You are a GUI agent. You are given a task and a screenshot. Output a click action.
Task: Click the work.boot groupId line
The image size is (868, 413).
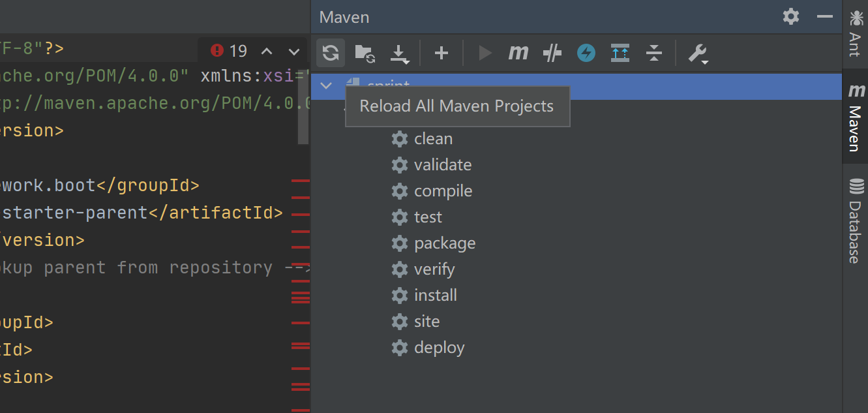[x=99, y=185]
